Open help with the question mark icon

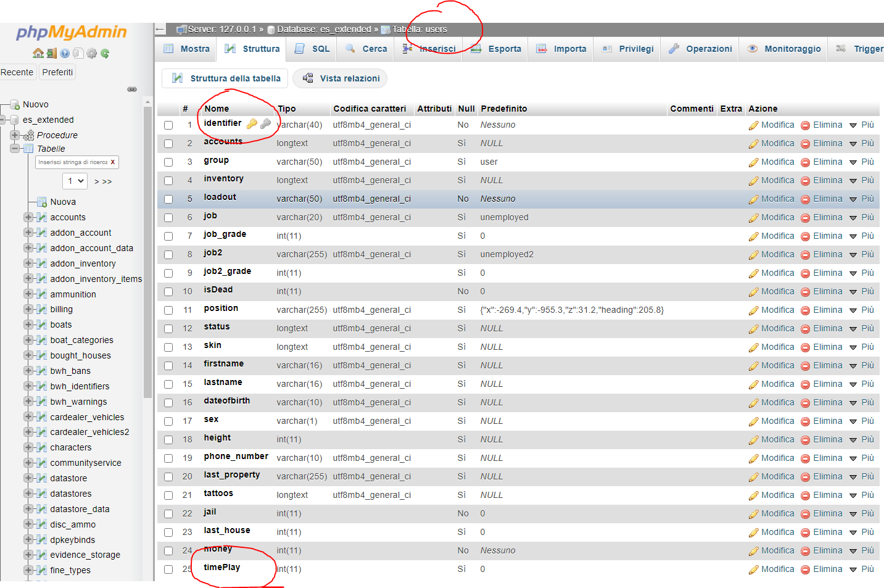coord(65,54)
